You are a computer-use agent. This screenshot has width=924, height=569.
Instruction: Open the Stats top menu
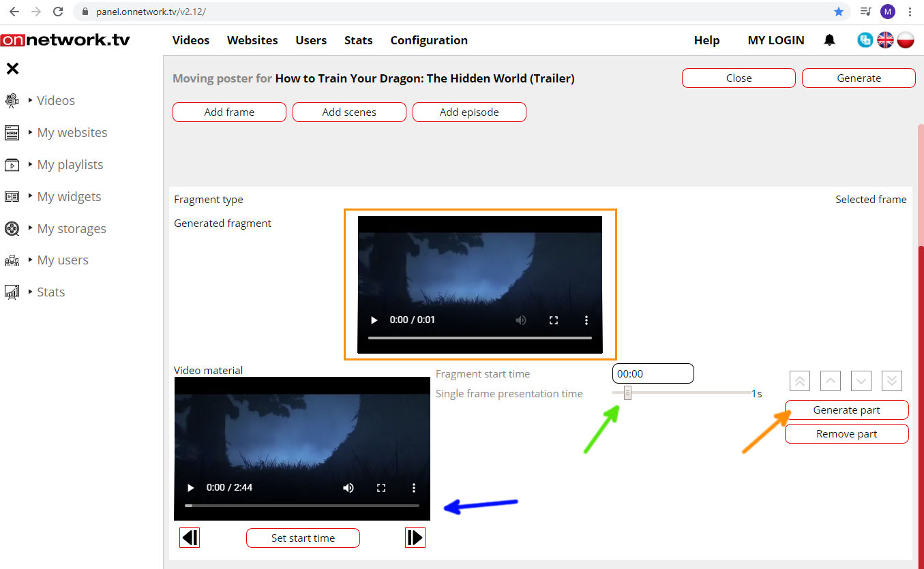click(358, 40)
